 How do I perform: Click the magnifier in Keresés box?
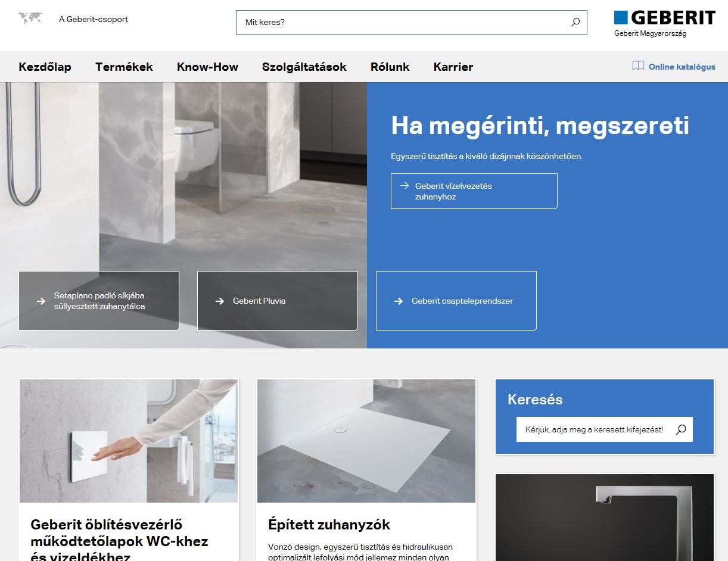pyautogui.click(x=681, y=429)
